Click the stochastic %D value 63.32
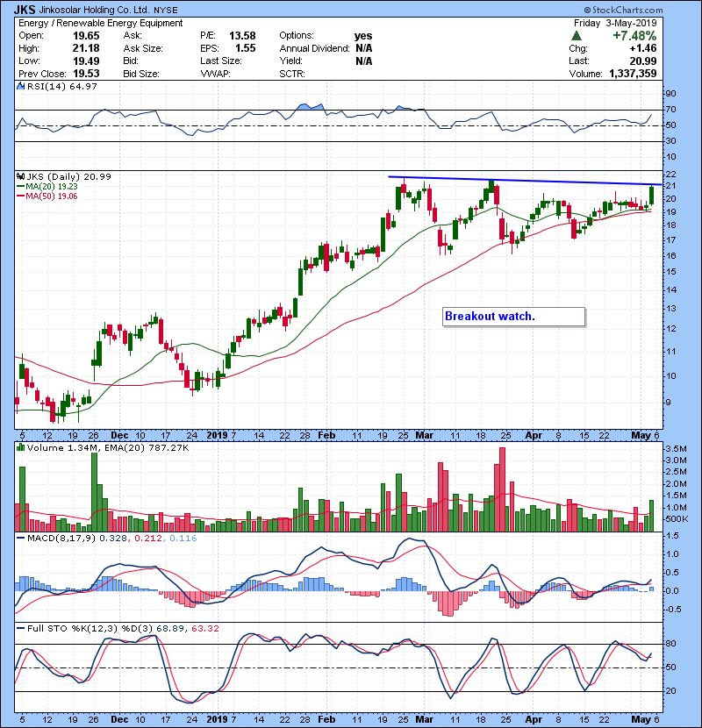The image size is (702, 728). click(204, 629)
